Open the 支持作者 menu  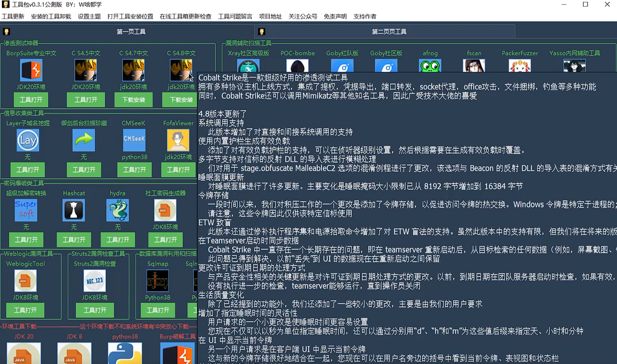coord(365,16)
